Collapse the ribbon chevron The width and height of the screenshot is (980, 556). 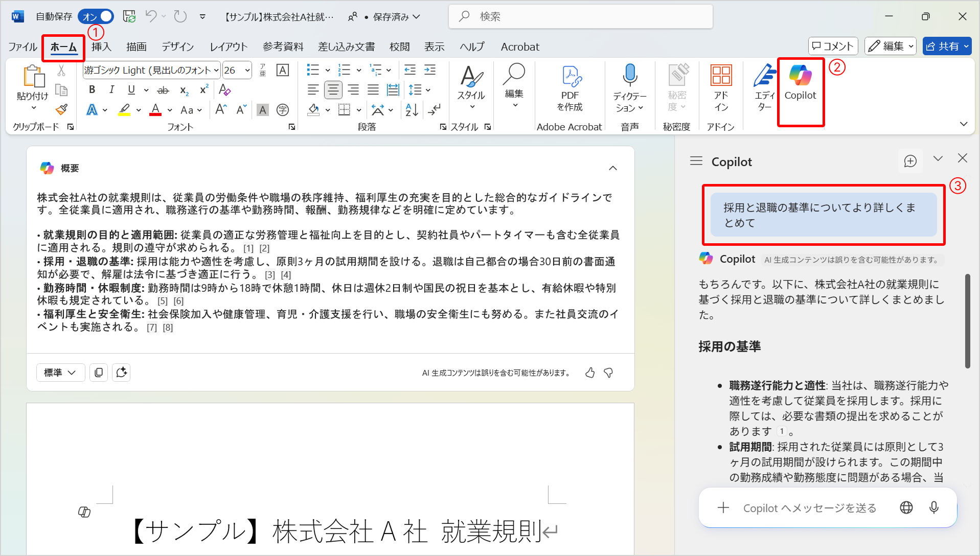(x=964, y=124)
